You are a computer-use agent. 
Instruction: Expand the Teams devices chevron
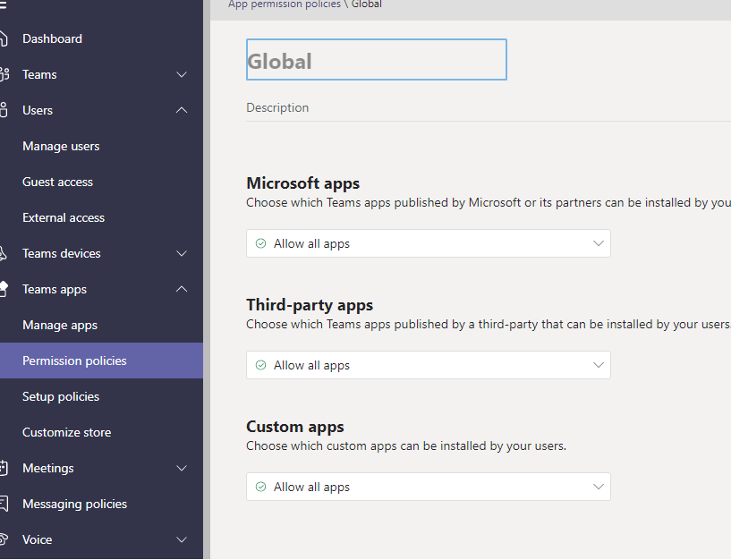[x=182, y=254]
